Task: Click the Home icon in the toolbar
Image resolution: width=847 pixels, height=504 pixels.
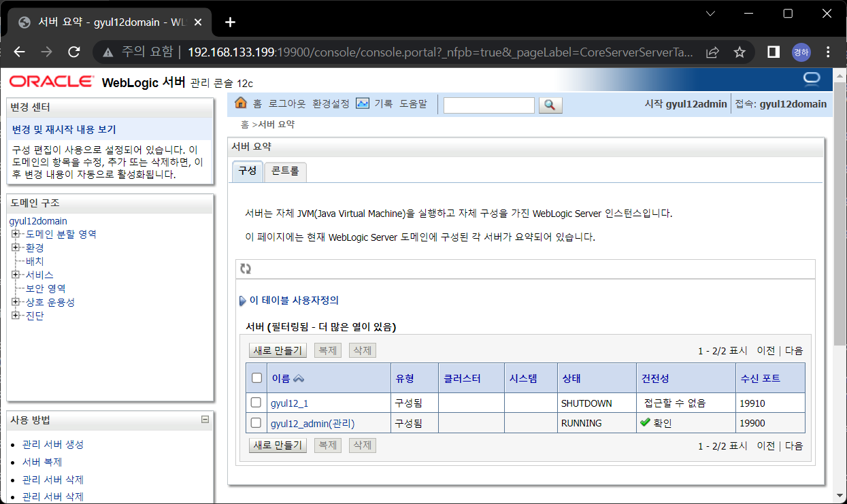Action: (x=241, y=104)
